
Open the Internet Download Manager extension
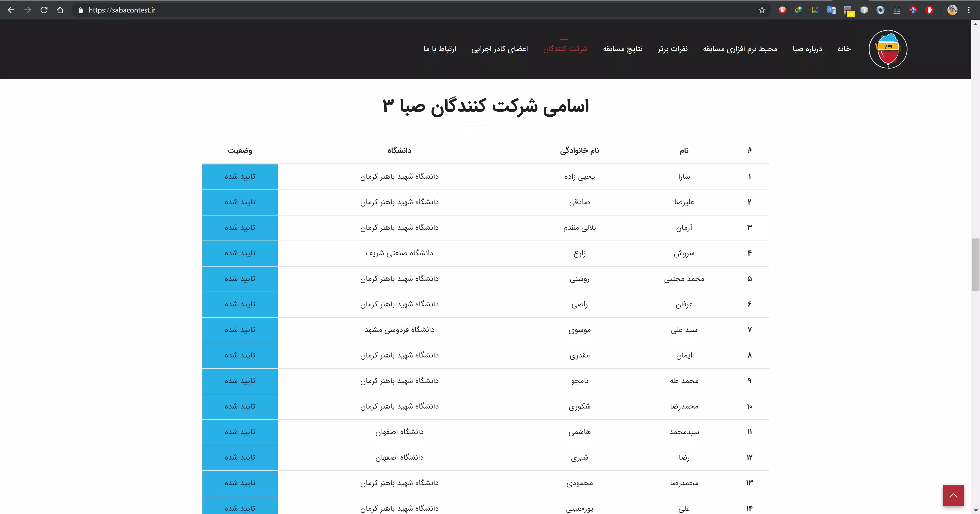tap(799, 10)
